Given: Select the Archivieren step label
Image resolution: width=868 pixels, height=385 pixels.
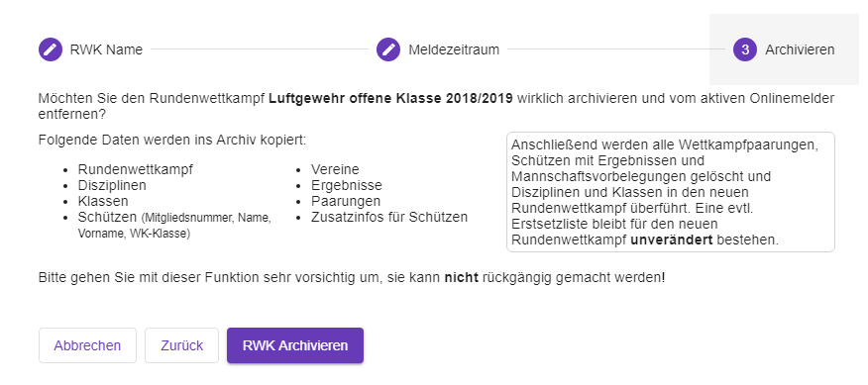Looking at the screenshot, I should tap(800, 49).
